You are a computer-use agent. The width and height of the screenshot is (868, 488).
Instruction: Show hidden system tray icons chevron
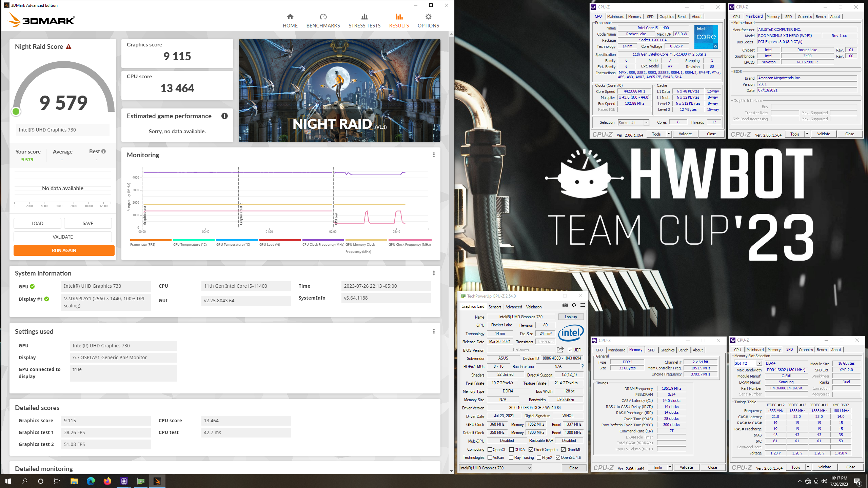click(x=800, y=481)
